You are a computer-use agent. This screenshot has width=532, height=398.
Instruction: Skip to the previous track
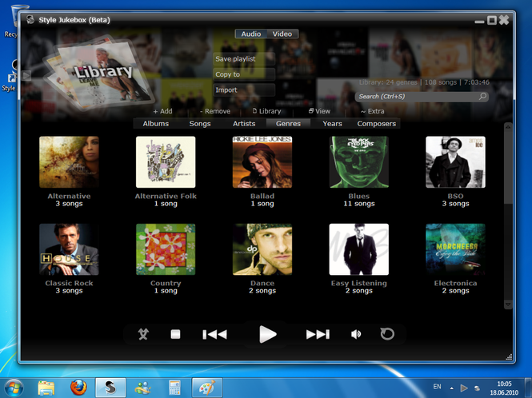click(x=214, y=334)
